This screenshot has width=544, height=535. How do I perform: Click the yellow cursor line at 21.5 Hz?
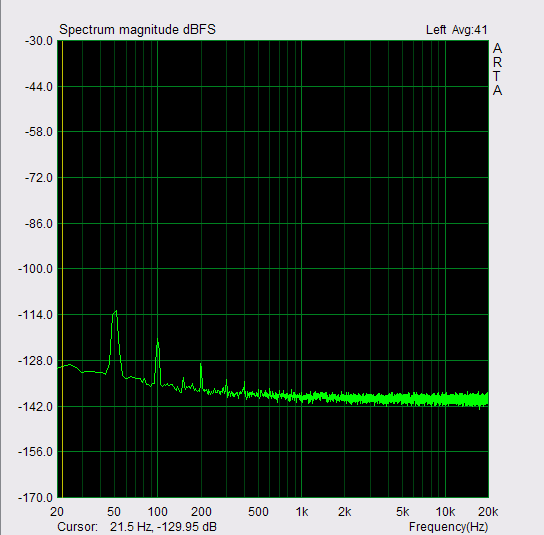tap(62, 269)
